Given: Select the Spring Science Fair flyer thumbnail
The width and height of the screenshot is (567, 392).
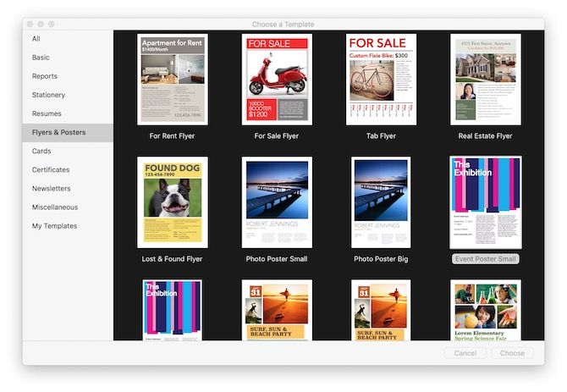Looking at the screenshot, I should pyautogui.click(x=486, y=310).
